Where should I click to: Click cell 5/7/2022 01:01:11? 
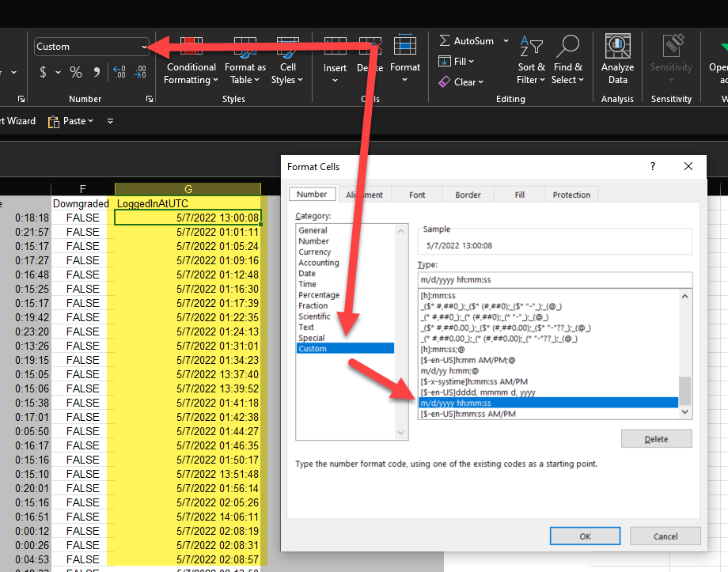[188, 232]
